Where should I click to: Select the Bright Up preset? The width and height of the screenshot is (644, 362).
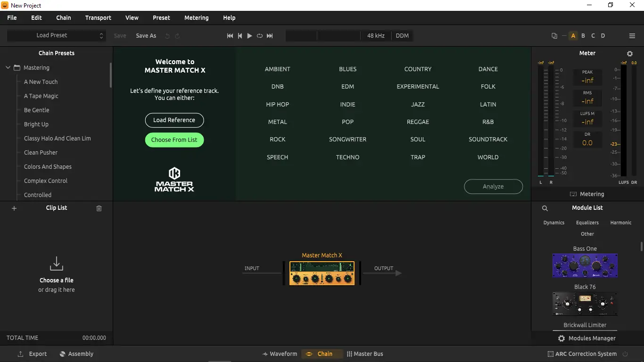36,124
